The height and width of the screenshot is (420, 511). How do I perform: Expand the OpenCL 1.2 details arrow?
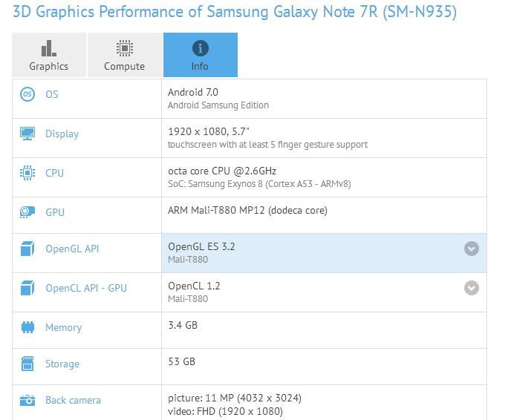(472, 288)
